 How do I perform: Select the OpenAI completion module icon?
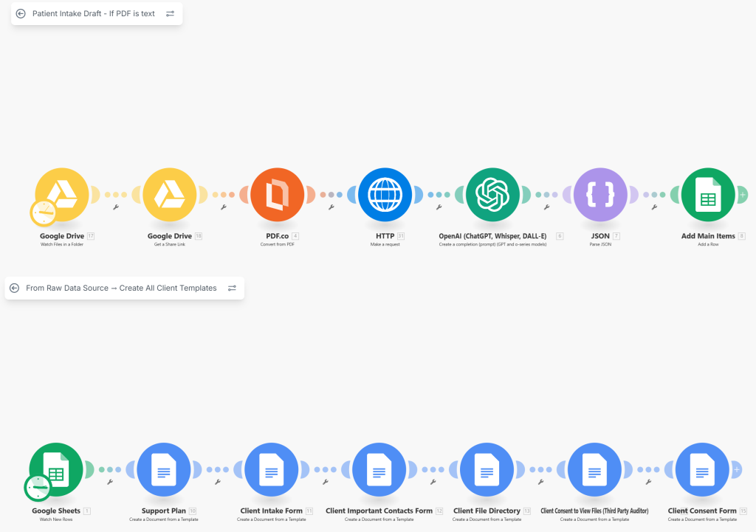[492, 195]
